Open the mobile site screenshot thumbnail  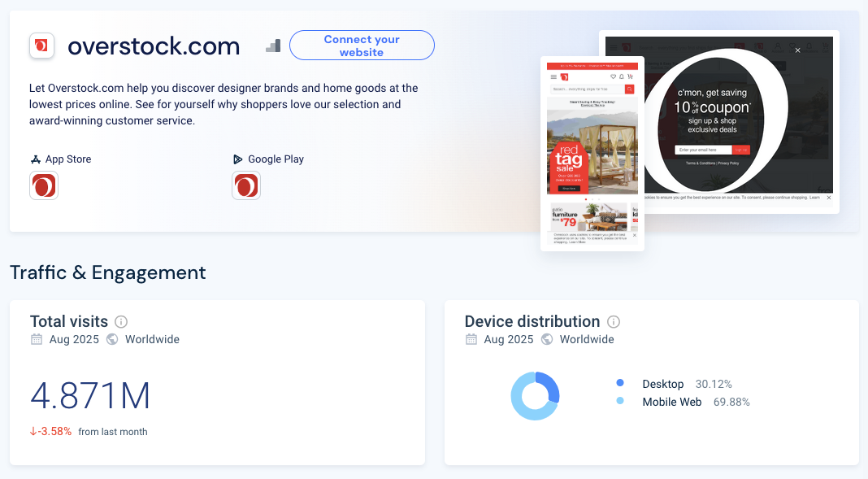(592, 154)
